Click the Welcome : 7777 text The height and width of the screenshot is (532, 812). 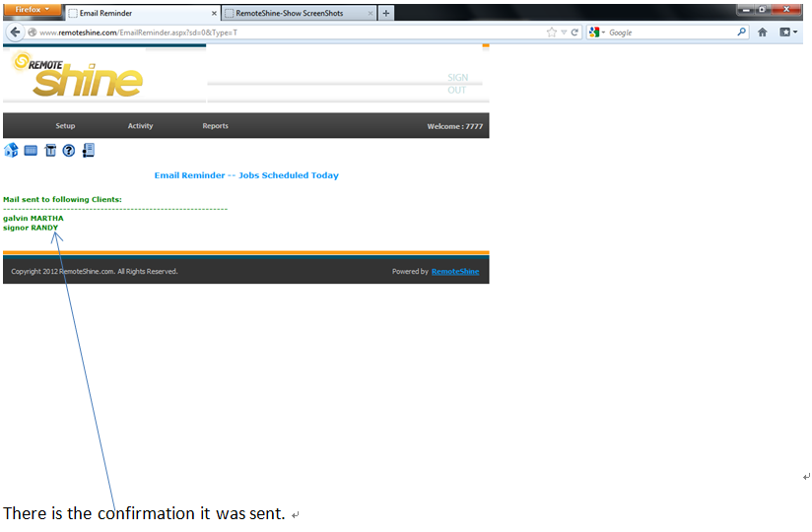pyautogui.click(x=454, y=126)
